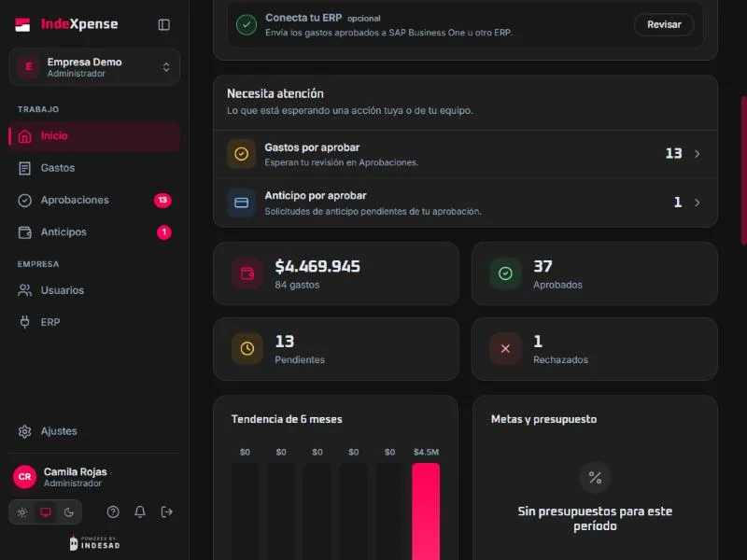Click the 1 Rechazados value
Screen dimensions: 747x560
click(x=538, y=342)
